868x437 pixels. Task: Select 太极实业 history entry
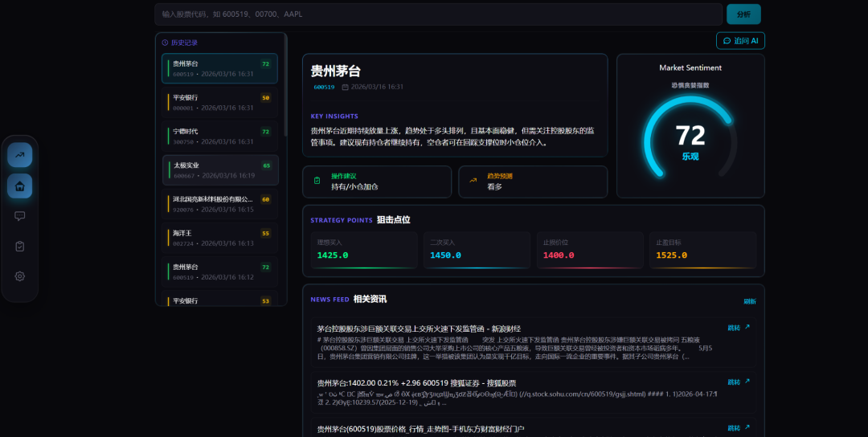tap(220, 169)
